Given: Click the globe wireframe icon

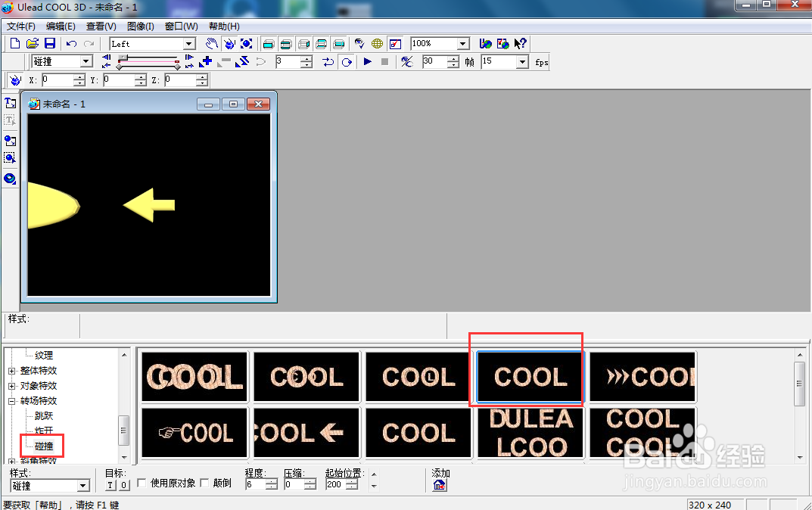Looking at the screenshot, I should [x=377, y=43].
